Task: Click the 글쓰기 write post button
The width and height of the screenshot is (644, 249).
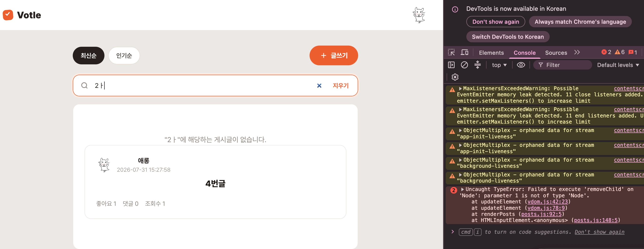Action: 333,55
